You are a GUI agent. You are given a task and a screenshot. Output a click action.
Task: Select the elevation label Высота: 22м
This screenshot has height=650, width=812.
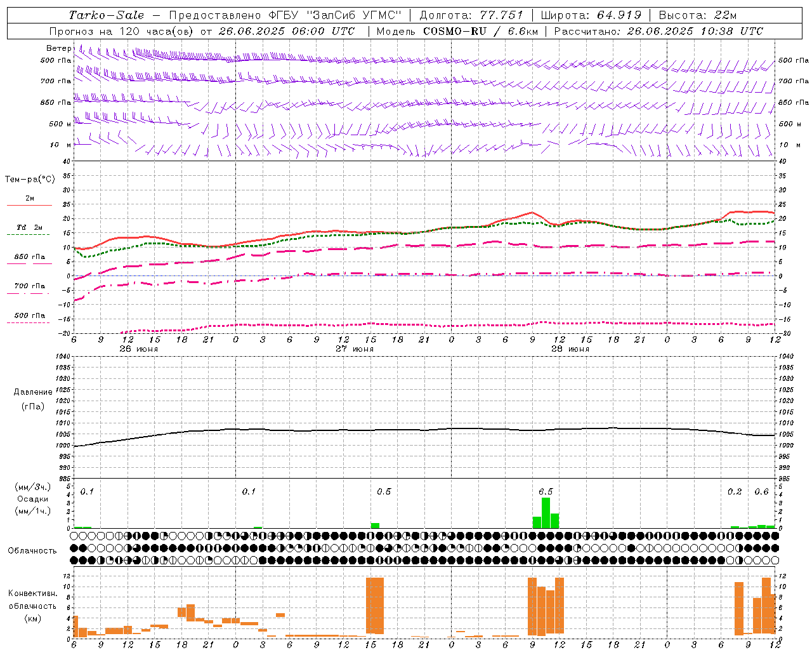(x=698, y=15)
